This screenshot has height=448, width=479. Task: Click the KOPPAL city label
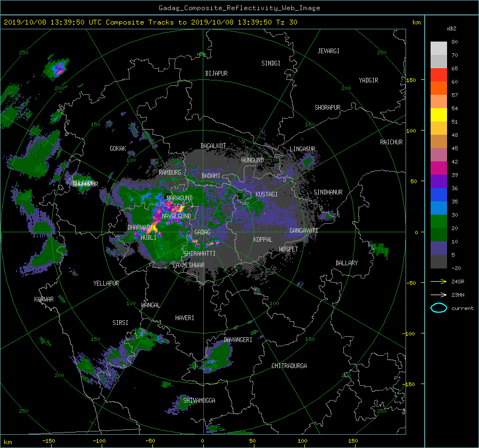point(263,239)
